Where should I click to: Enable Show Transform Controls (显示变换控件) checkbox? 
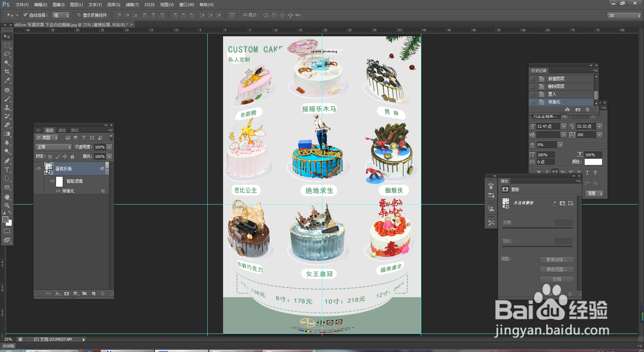point(79,15)
